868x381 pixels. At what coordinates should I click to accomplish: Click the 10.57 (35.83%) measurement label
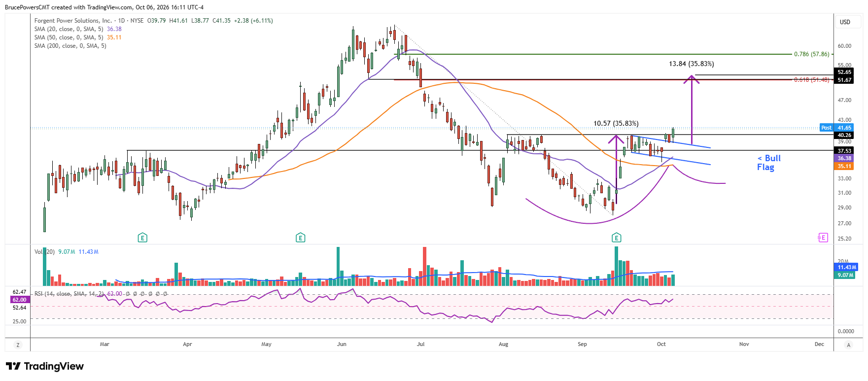coord(616,124)
